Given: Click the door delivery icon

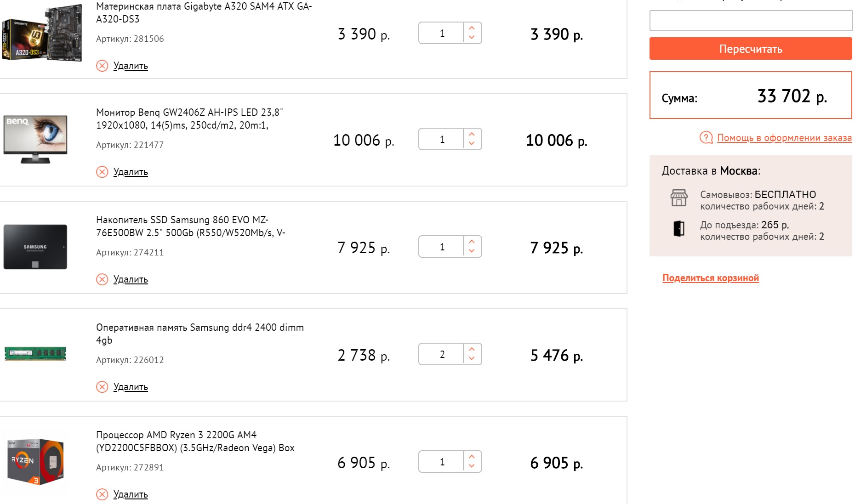Looking at the screenshot, I should coord(679,228).
